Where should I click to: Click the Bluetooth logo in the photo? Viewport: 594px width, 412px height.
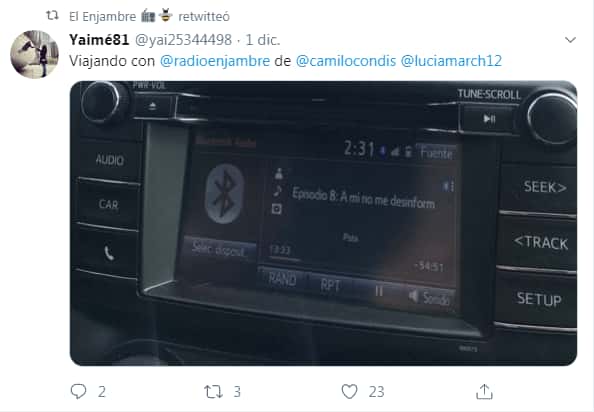224,194
